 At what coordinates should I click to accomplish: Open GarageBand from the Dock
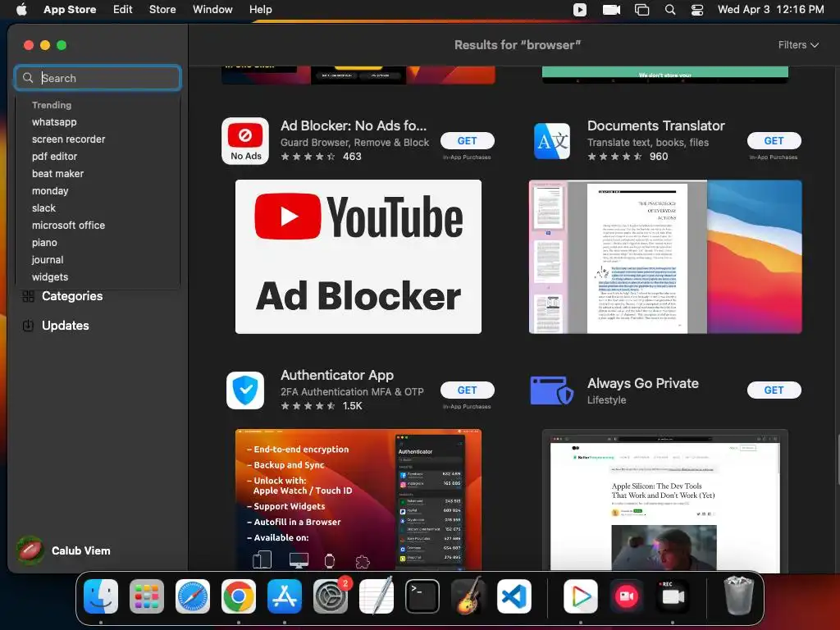[468, 596]
